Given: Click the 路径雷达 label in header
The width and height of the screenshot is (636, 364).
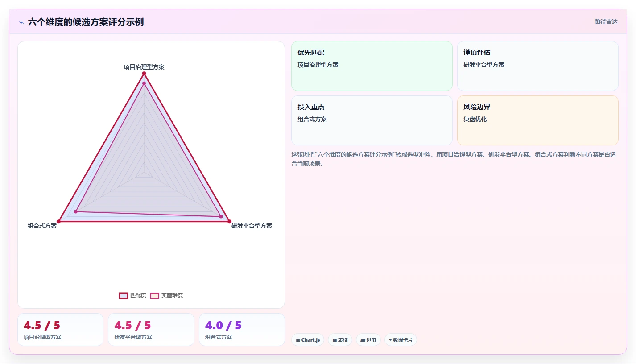Looking at the screenshot, I should click(606, 21).
